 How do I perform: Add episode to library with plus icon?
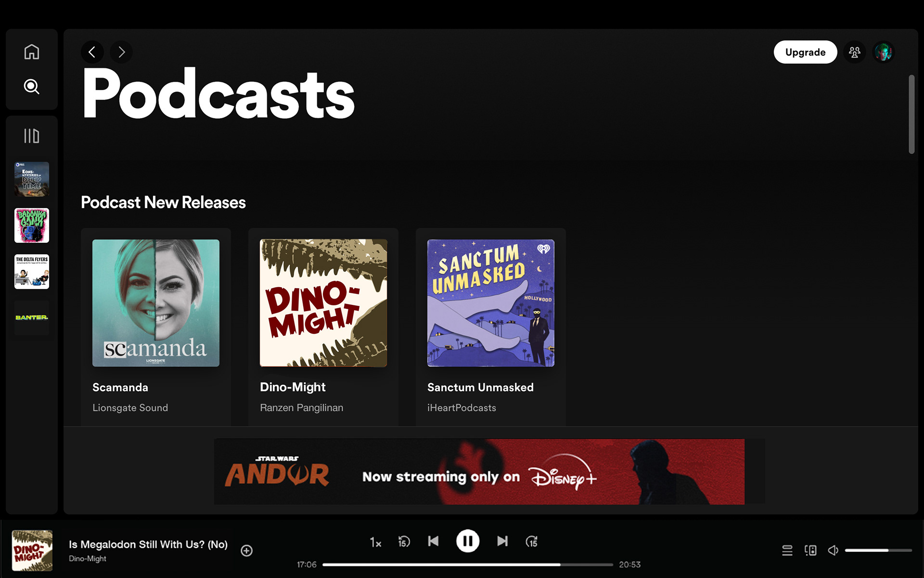point(246,551)
